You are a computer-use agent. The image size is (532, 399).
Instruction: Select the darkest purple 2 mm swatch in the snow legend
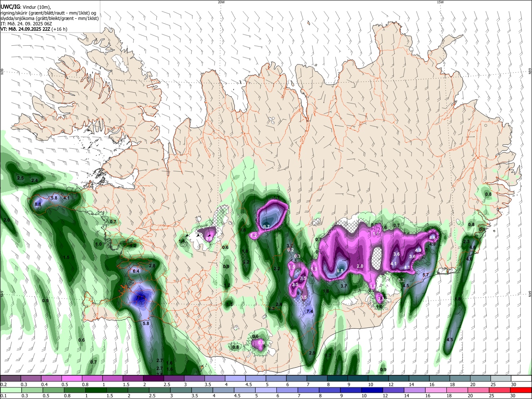(153, 379)
